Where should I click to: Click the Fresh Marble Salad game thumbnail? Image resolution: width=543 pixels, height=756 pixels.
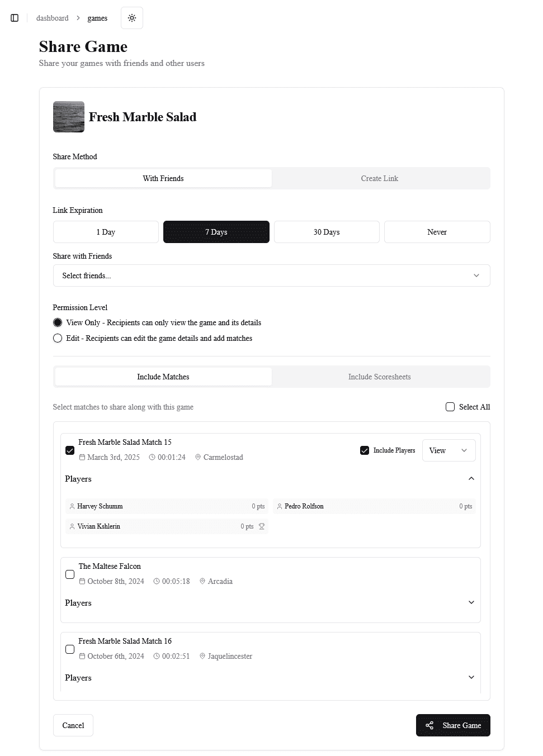69,117
